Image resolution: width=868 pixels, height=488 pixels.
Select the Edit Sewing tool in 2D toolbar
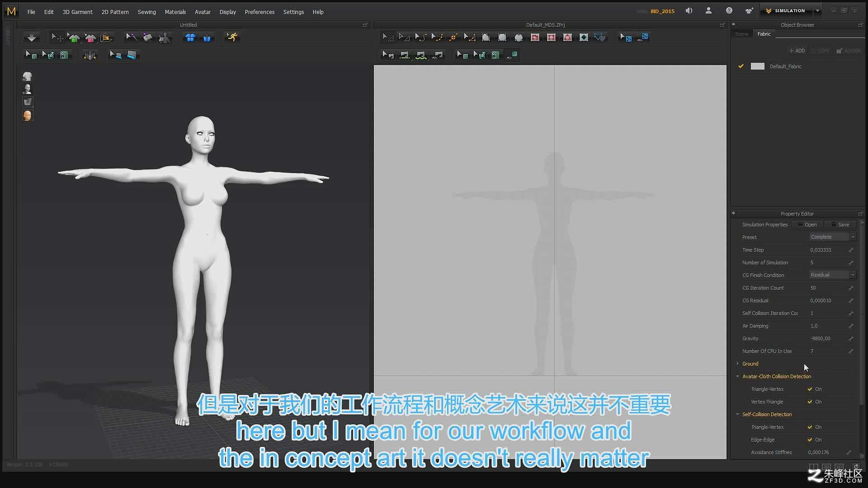(388, 55)
